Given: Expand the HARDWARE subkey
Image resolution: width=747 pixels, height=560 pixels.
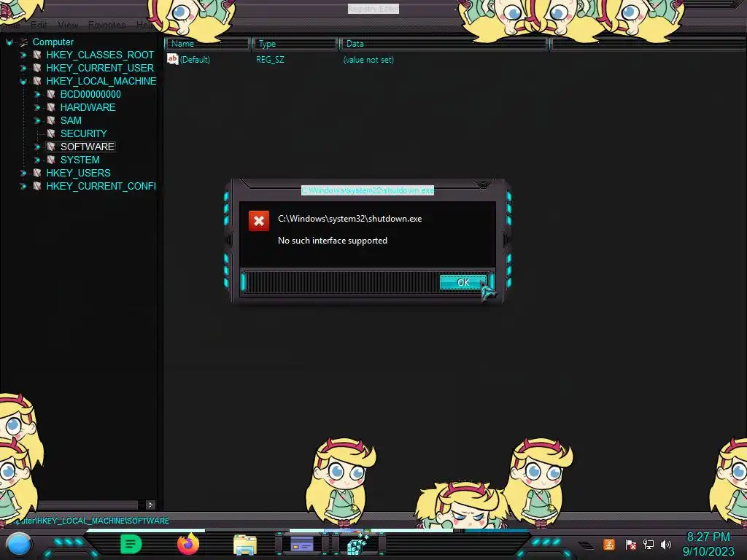Looking at the screenshot, I should click(x=36, y=108).
